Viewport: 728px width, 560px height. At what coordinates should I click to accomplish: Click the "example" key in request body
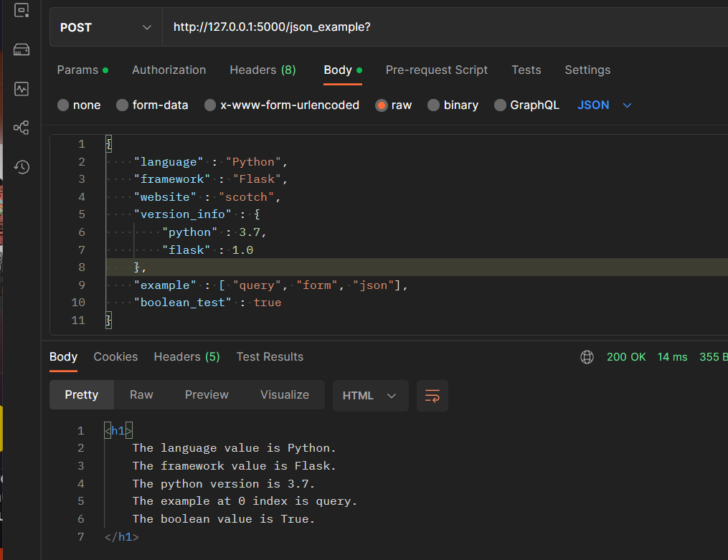click(x=165, y=285)
